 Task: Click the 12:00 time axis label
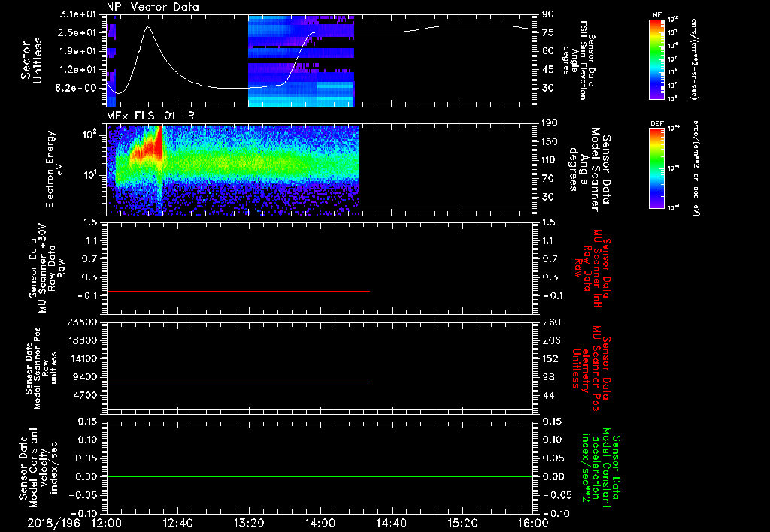107,524
